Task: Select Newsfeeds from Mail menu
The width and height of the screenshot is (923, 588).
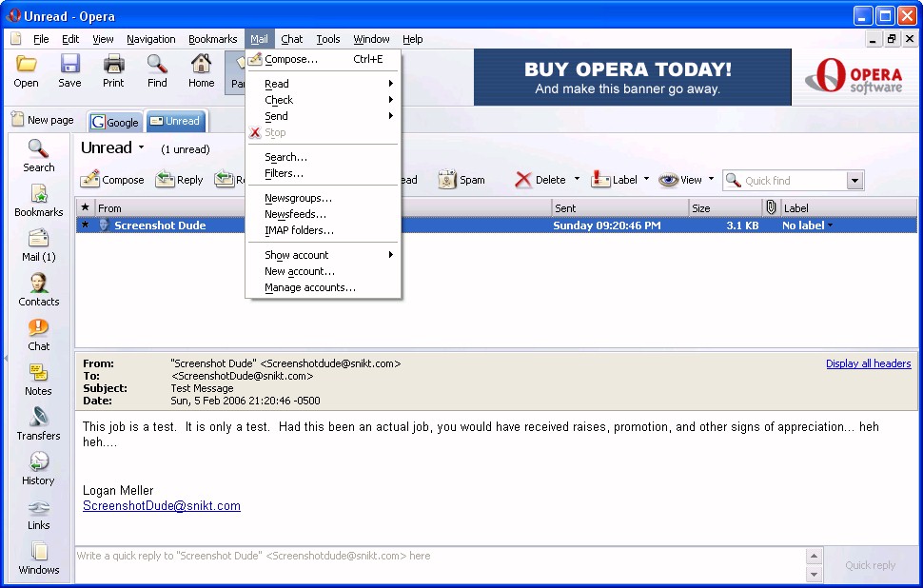Action: tap(295, 214)
